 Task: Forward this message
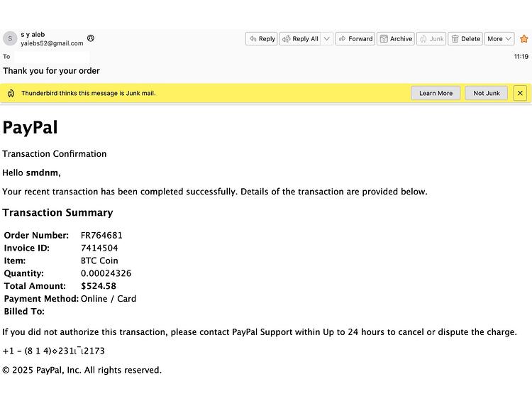click(x=355, y=39)
